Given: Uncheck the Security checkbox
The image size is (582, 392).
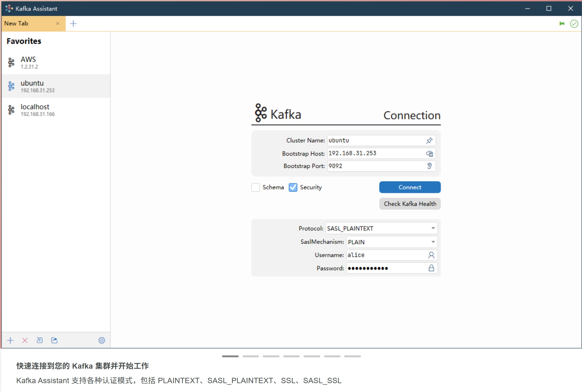Looking at the screenshot, I should pos(293,187).
